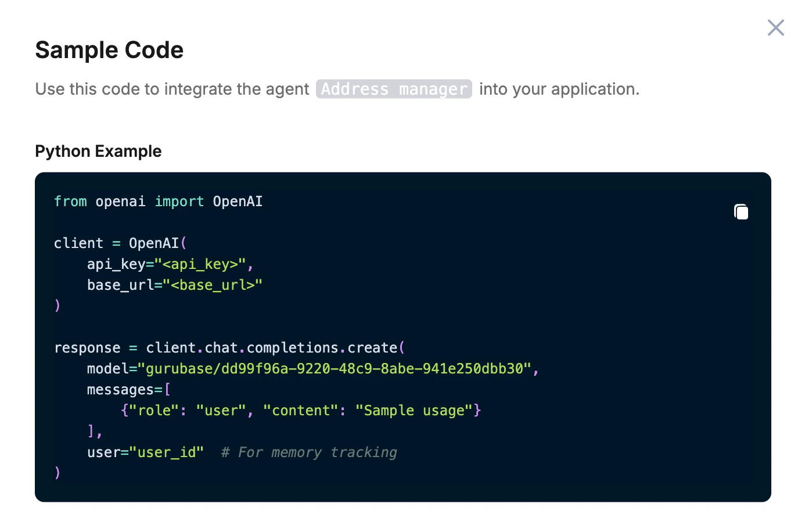
Task: Close the Sample Code dialog
Action: pyautogui.click(x=775, y=27)
